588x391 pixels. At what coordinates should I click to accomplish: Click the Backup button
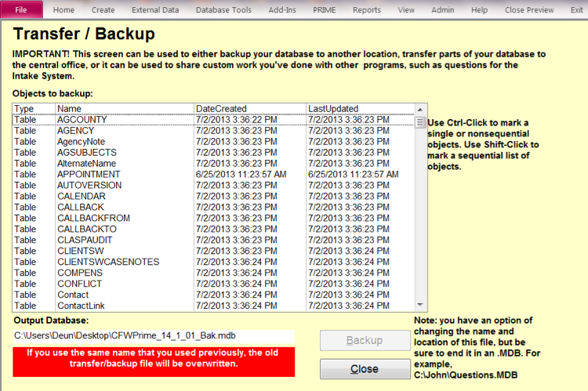(364, 341)
